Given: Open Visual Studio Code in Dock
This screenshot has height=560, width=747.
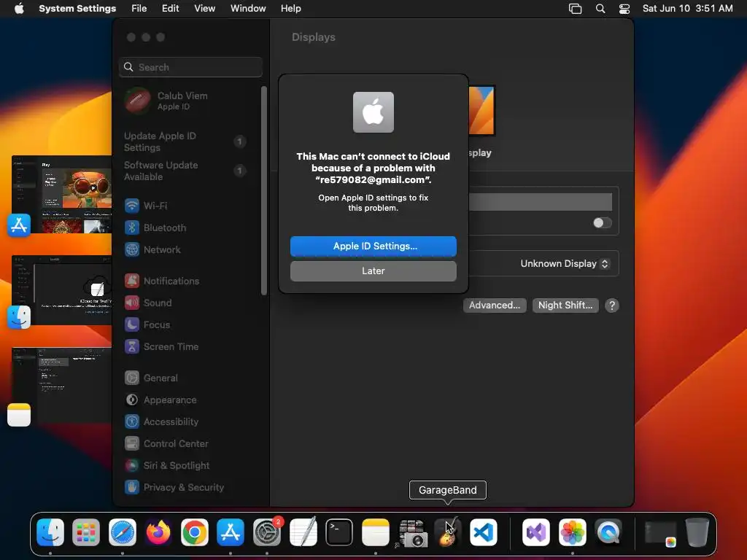Looking at the screenshot, I should click(484, 532).
